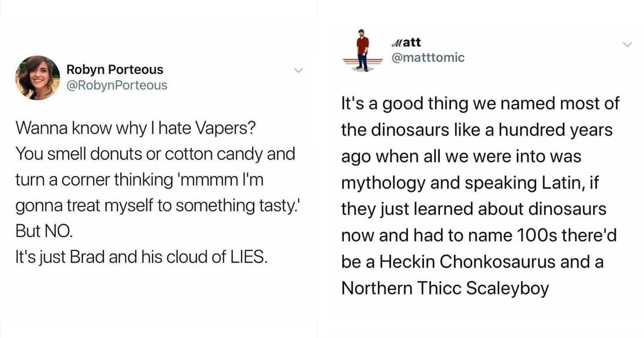This screenshot has height=338, width=644.
Task: Select the dinosaur naming tweet text
Action: (x=480, y=196)
